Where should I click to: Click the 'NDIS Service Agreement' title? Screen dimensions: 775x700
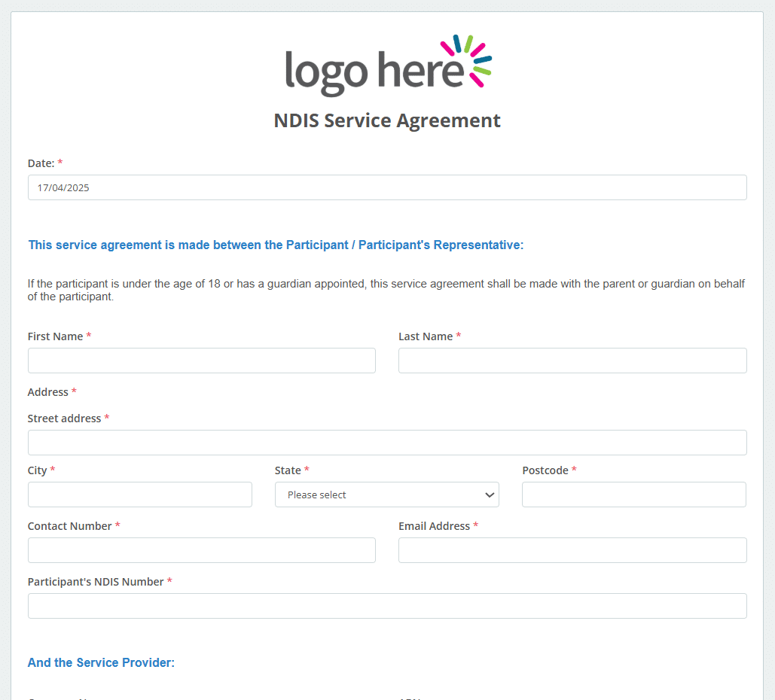(386, 120)
